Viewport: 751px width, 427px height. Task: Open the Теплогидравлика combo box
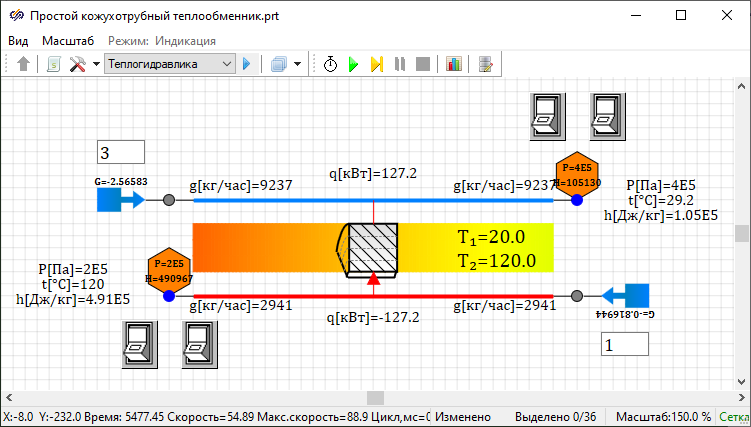pos(169,64)
